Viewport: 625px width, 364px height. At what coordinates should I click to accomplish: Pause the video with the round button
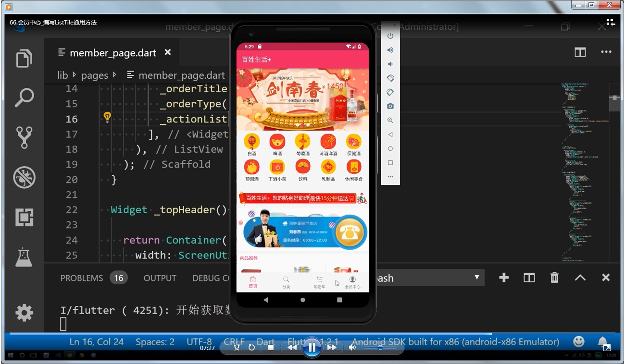(x=312, y=347)
